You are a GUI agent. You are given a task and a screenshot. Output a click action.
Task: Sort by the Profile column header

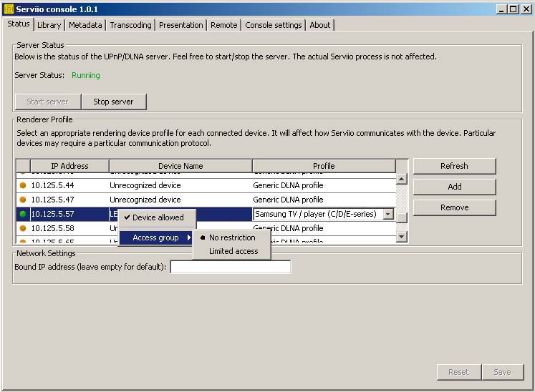[324, 166]
